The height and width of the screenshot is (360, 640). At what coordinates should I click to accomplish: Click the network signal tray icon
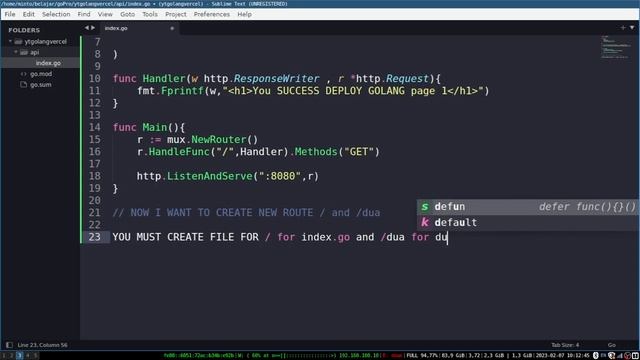620,356
